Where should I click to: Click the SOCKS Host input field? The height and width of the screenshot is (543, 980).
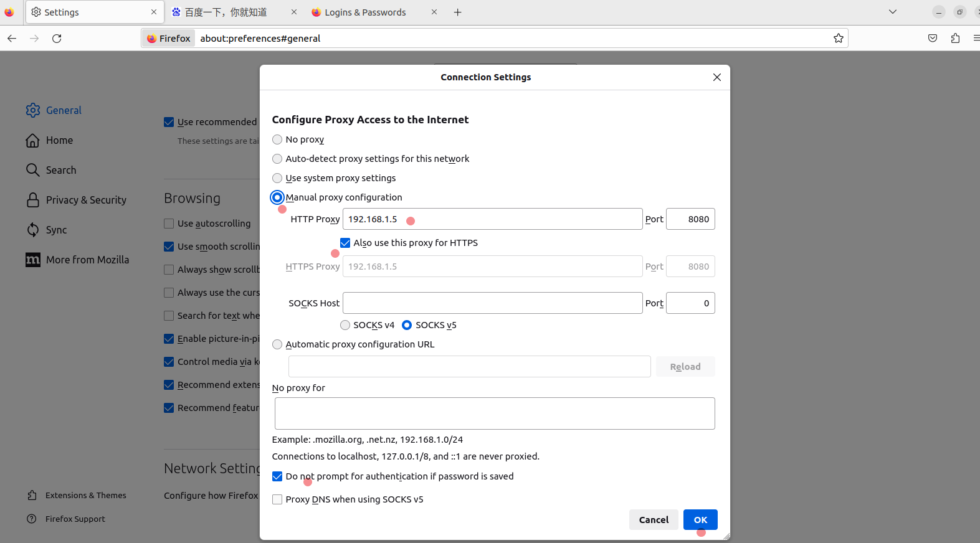point(492,303)
